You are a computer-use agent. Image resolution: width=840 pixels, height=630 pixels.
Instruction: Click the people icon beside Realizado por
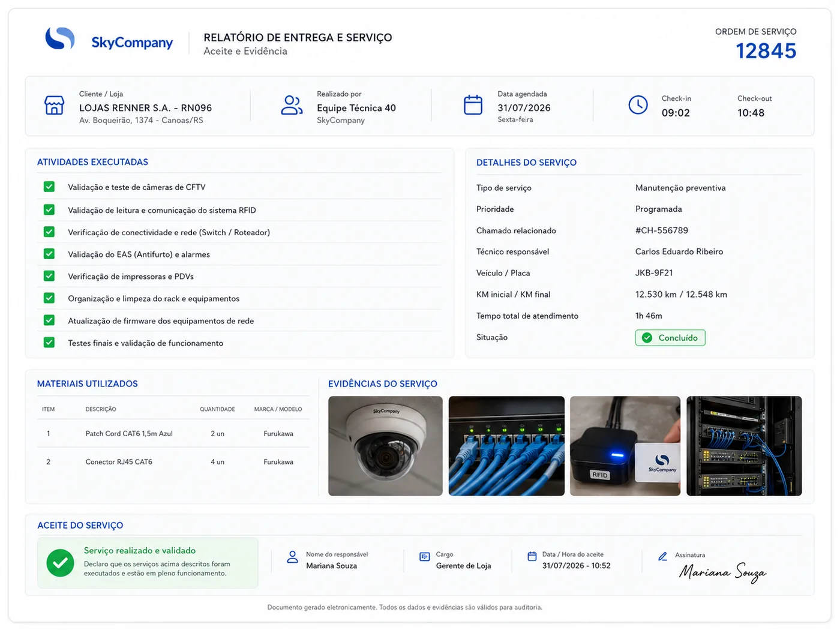[x=292, y=105]
